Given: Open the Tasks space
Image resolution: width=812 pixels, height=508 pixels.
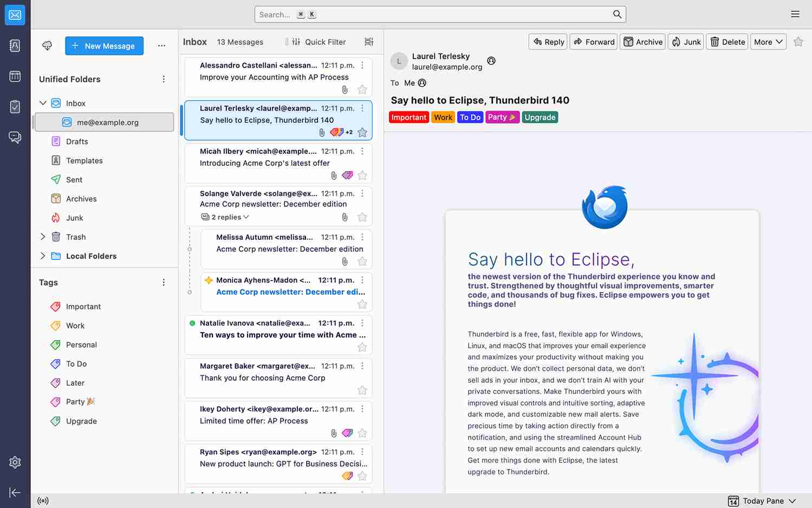Looking at the screenshot, I should pyautogui.click(x=15, y=107).
